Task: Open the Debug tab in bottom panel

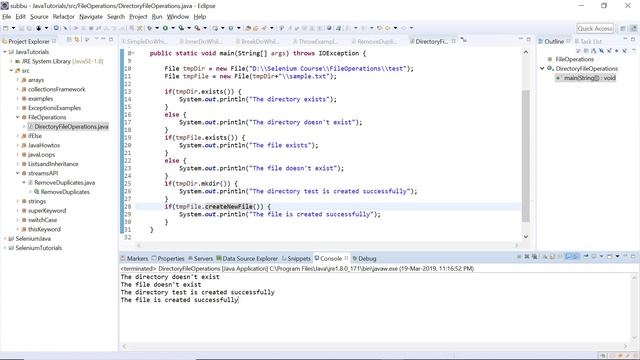Action: tap(364, 258)
